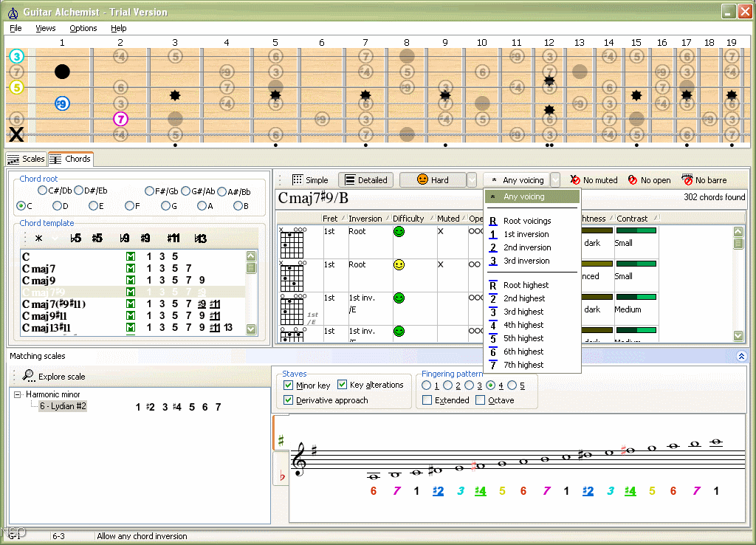Choose Root voicings from the voicing menu

click(x=532, y=220)
